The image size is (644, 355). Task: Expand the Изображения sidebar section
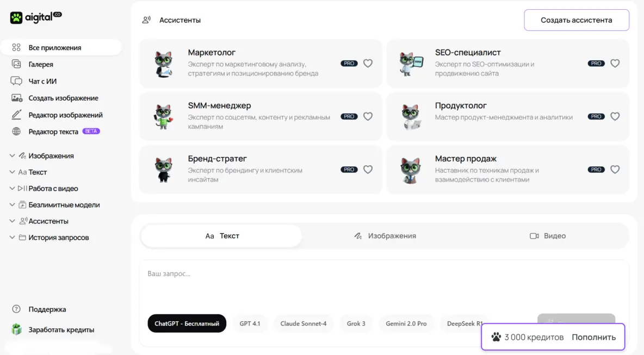13,156
